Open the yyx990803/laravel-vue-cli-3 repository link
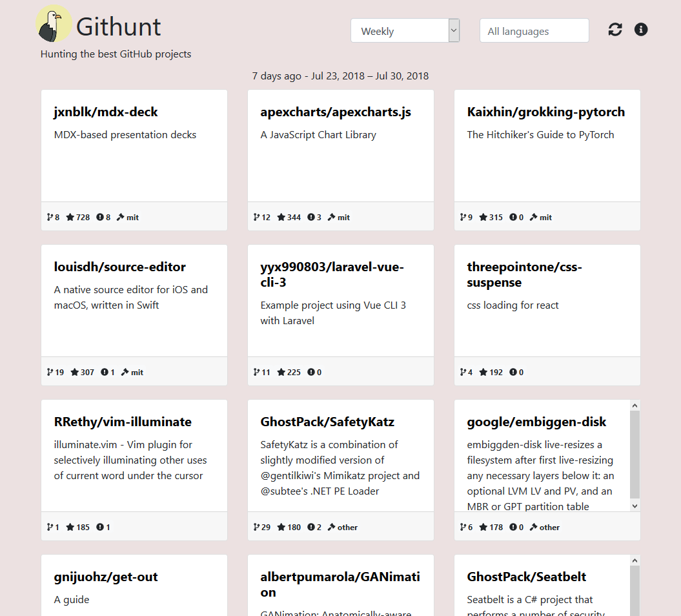Viewport: 681px width, 616px height. pos(332,274)
